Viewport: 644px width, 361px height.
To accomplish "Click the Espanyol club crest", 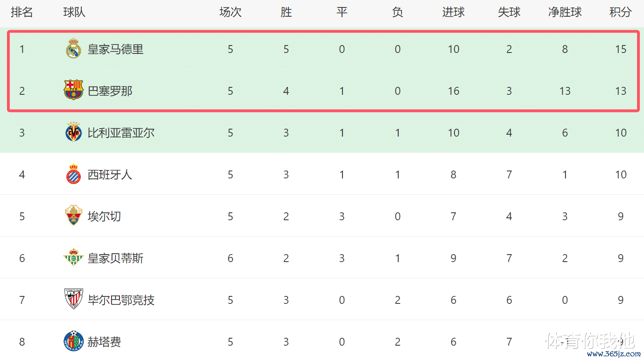I will point(73,174).
